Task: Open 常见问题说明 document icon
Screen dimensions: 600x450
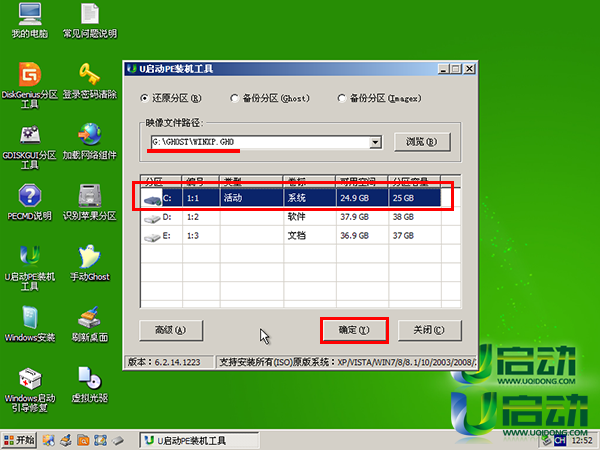Action: pos(90,20)
